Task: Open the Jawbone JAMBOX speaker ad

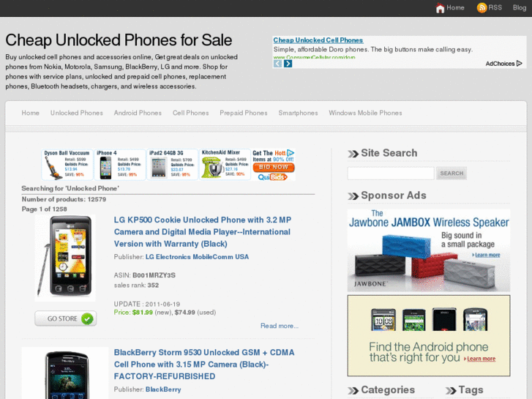Action: (x=429, y=250)
